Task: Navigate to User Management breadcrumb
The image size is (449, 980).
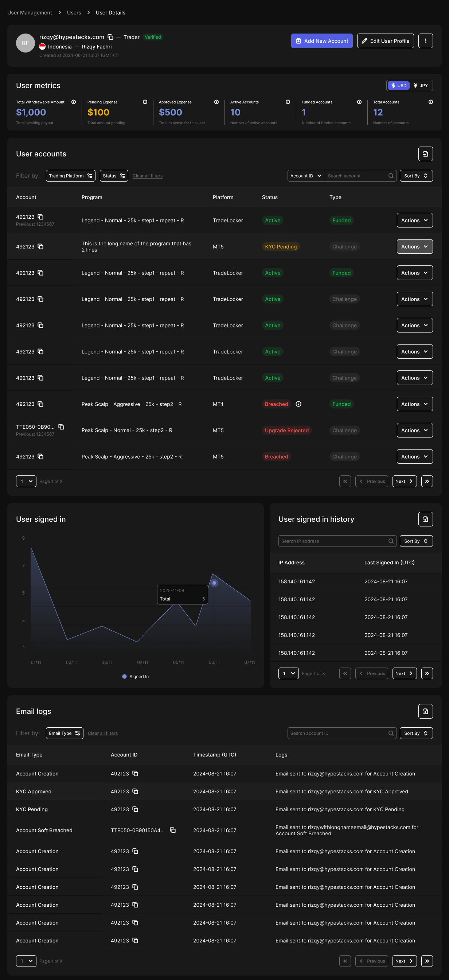Action: pos(30,12)
